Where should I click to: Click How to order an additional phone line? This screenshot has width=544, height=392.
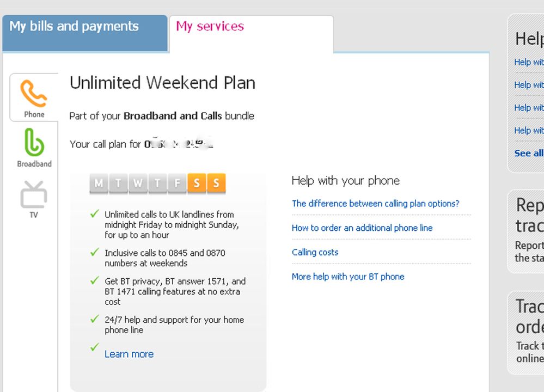362,228
